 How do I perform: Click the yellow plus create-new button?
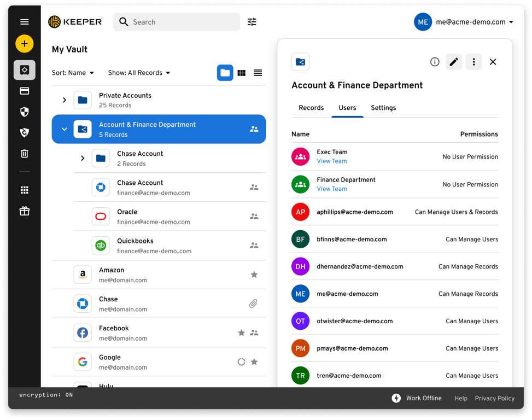point(25,44)
